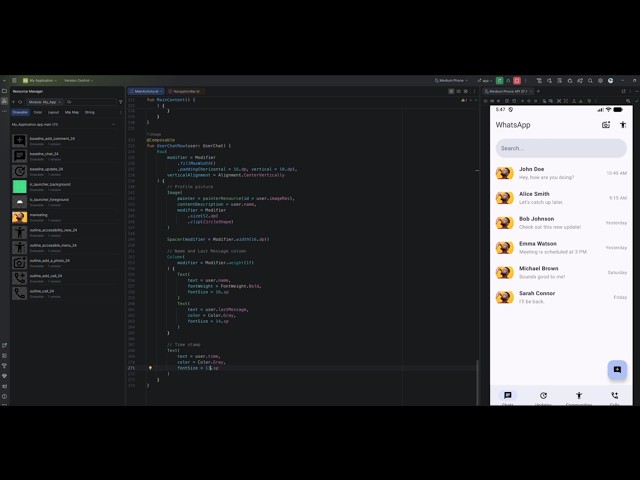
Task: Switch to the String resource tab
Action: [x=89, y=112]
